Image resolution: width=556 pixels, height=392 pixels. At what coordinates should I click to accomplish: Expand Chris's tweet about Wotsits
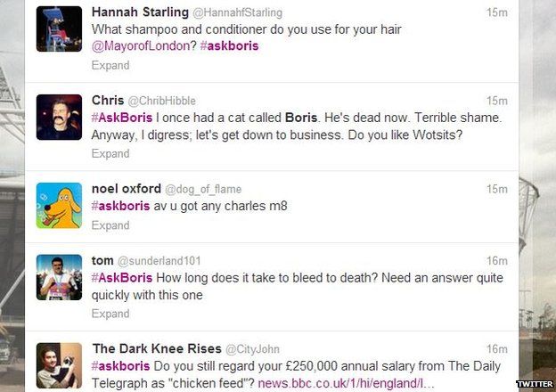110,153
